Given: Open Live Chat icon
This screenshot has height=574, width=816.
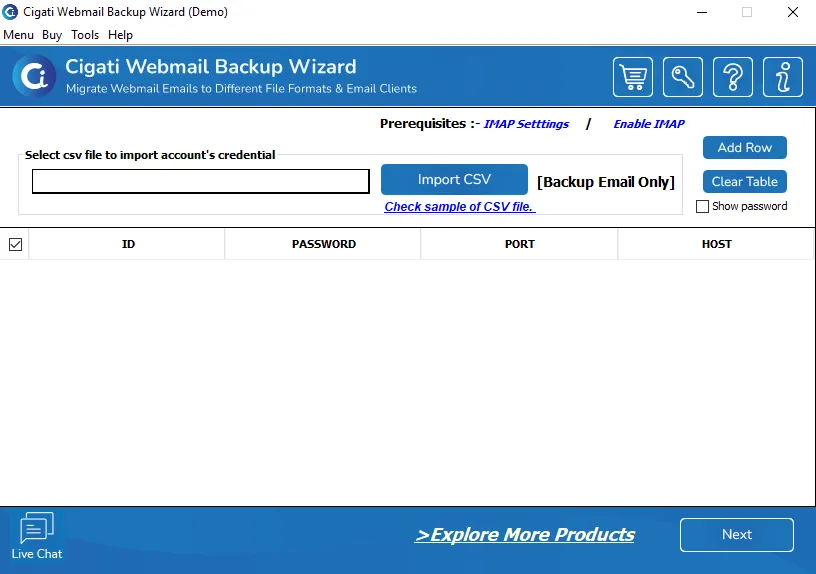Looking at the screenshot, I should point(36,536).
